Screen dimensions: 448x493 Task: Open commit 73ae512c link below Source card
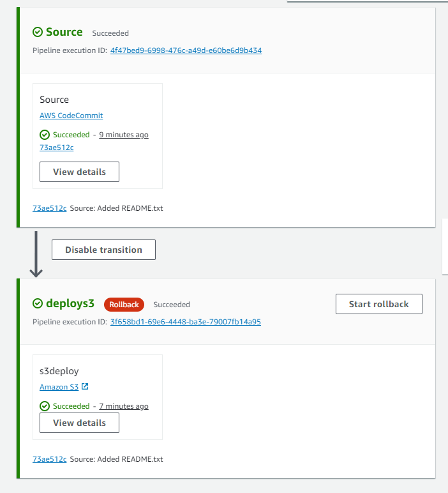[x=49, y=208]
